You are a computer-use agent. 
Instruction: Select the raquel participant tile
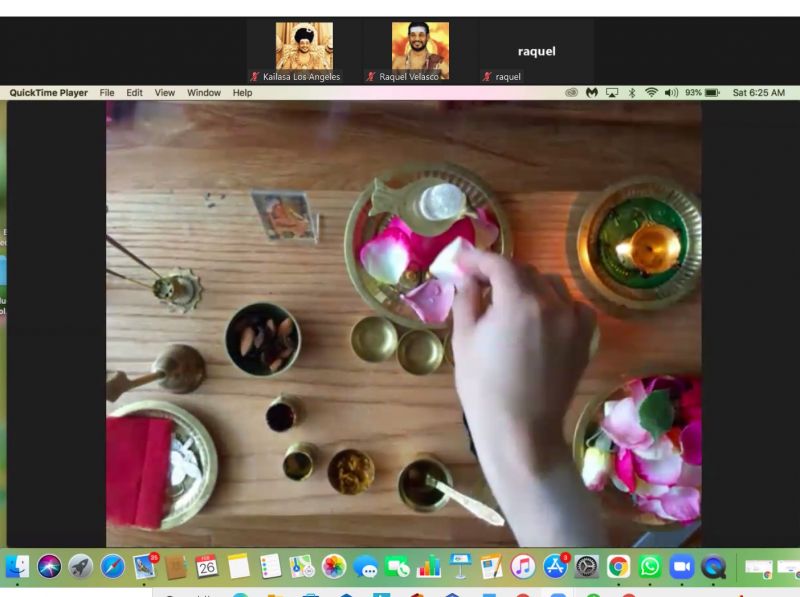(x=536, y=51)
